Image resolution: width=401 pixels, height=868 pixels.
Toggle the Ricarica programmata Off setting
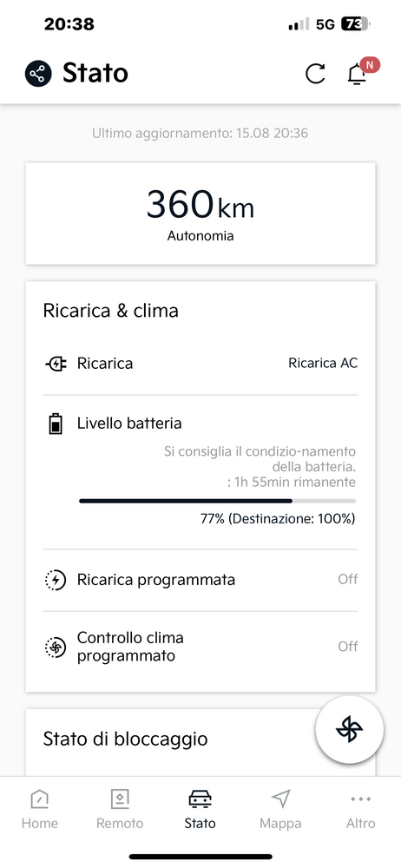[348, 580]
